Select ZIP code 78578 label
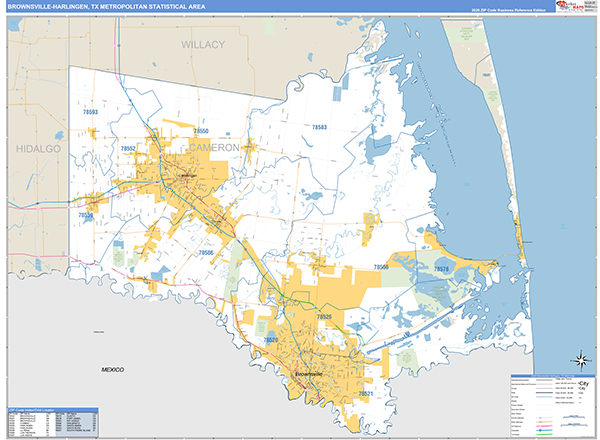 coord(441,269)
